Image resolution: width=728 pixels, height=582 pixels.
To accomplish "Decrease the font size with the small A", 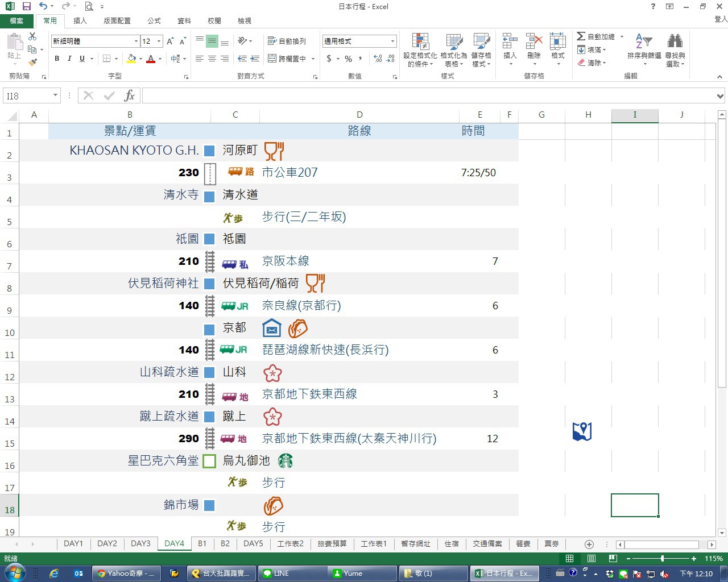I will pyautogui.click(x=183, y=41).
